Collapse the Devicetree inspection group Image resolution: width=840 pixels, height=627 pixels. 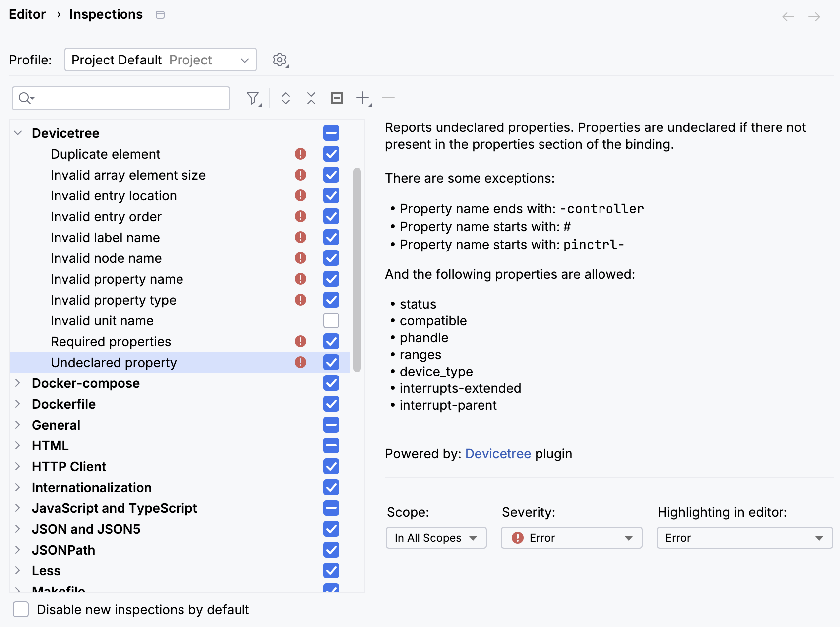(x=18, y=133)
